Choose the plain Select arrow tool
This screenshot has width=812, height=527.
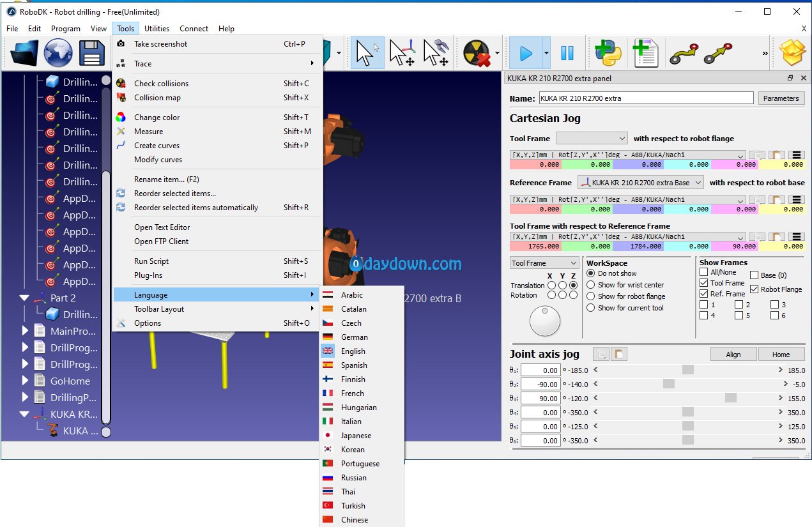(x=367, y=53)
